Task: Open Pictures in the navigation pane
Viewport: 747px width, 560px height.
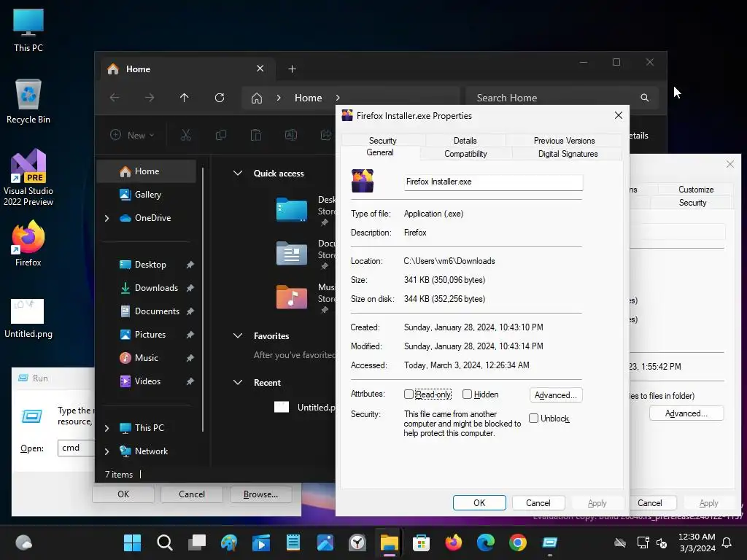Action: [x=150, y=335]
